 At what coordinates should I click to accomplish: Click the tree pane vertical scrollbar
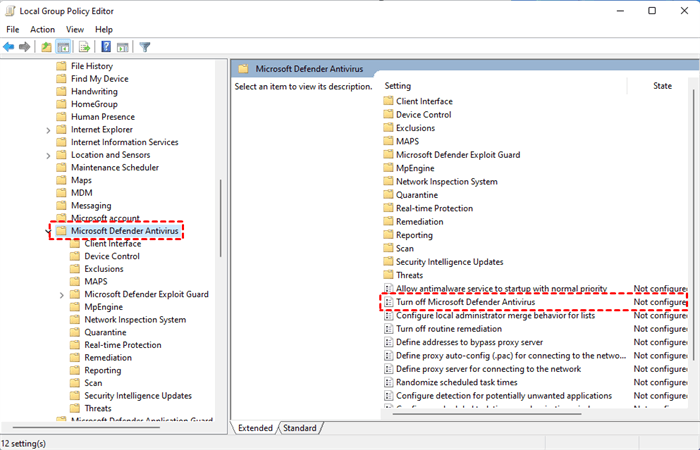coord(221,218)
